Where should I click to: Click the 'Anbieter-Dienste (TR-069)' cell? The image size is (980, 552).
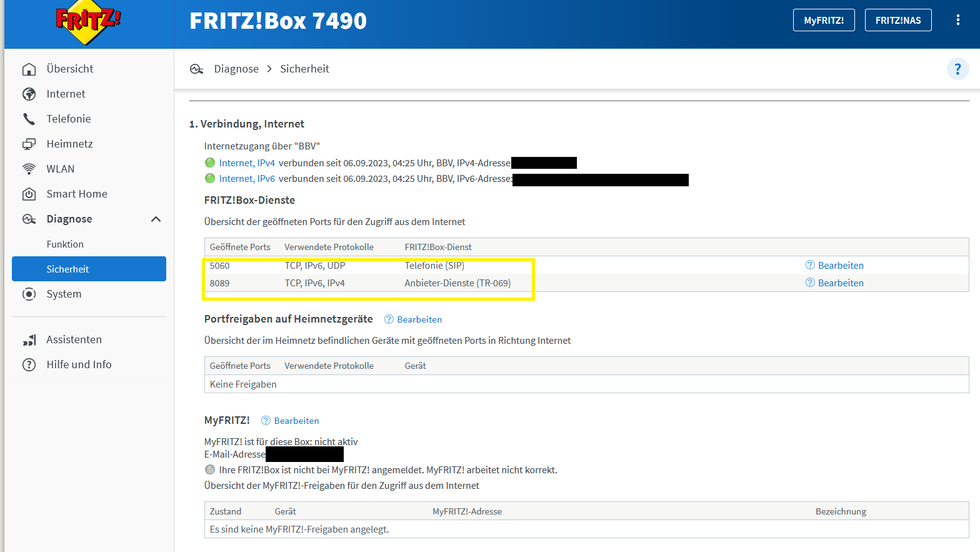click(x=457, y=283)
